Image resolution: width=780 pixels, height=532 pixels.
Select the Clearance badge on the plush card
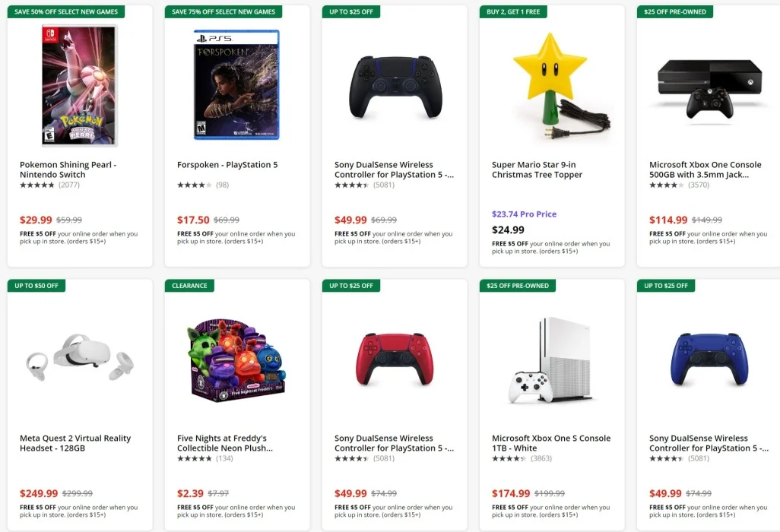tap(189, 286)
